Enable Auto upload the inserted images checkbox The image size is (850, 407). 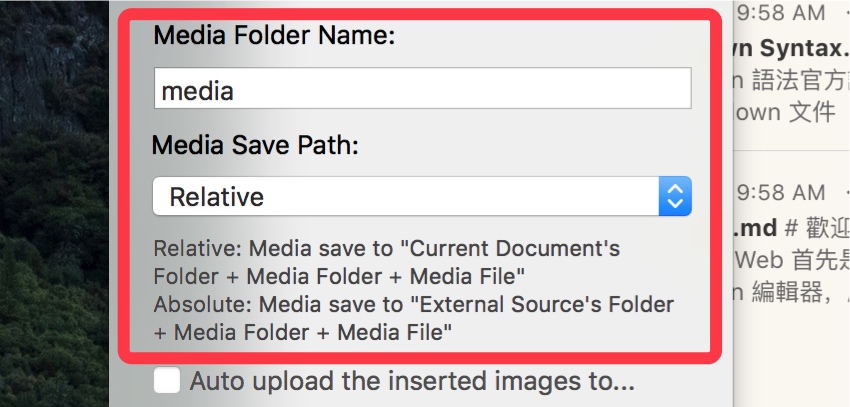coord(168,381)
